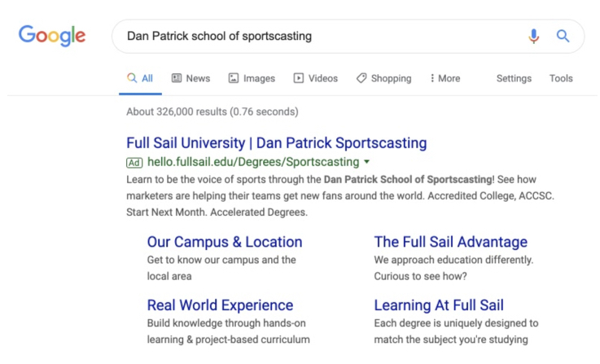Screen dimensions: 600x364
Task: Open The Full Sail Advantage sitelink
Action: coord(451,242)
